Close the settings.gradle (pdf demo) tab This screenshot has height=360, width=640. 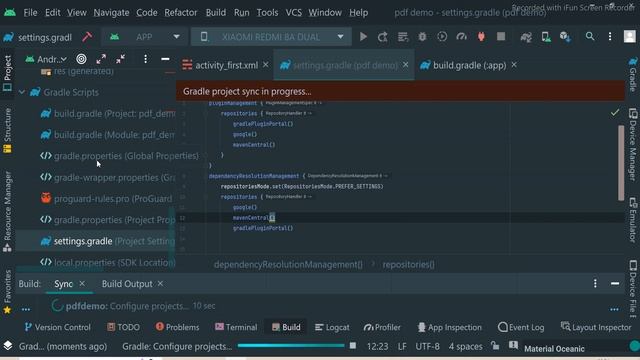(405, 64)
